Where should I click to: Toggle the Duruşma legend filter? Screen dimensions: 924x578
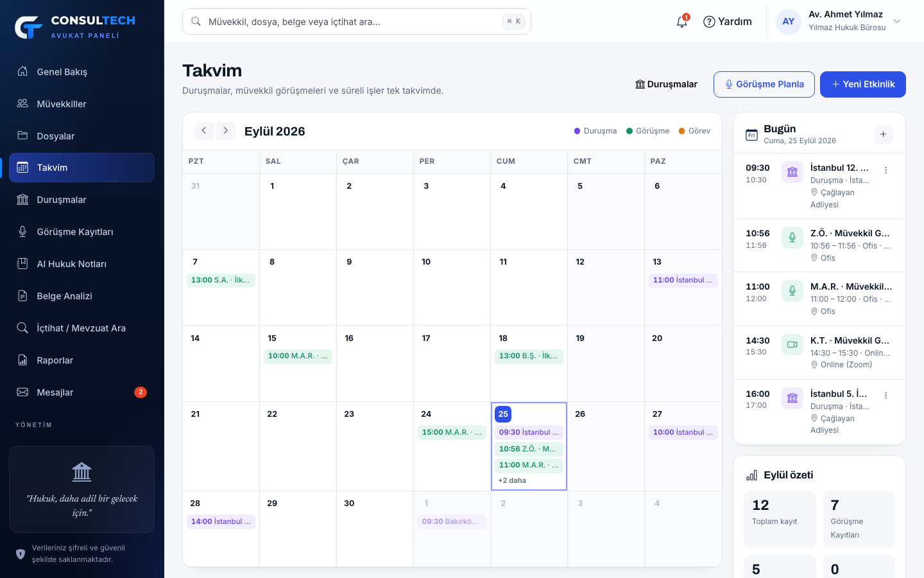point(595,131)
